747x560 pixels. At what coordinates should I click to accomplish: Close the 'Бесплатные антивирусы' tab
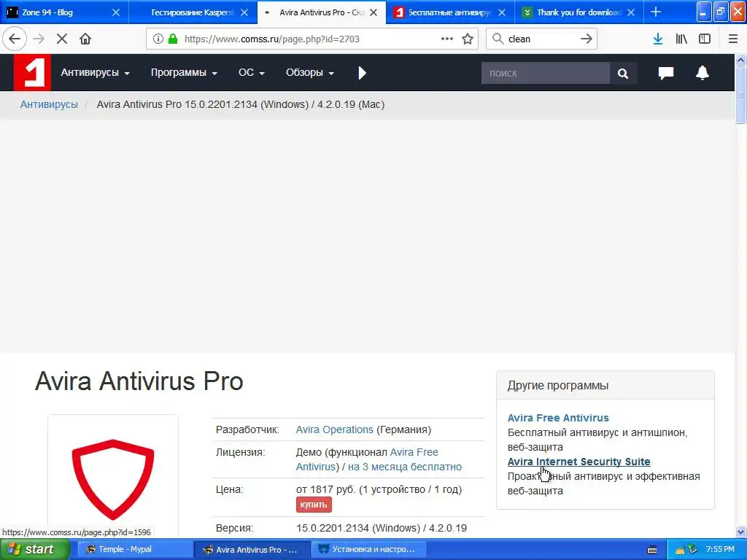tap(502, 12)
